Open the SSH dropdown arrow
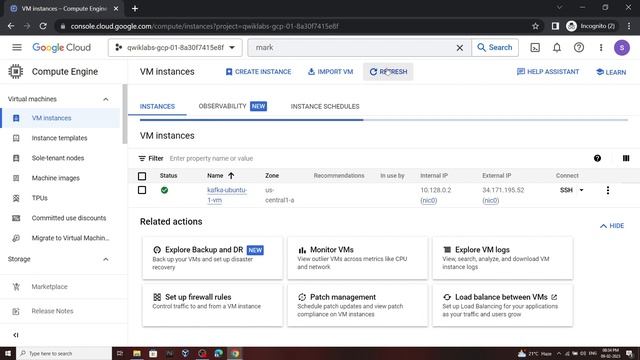This screenshot has height=360, width=640. 581,190
